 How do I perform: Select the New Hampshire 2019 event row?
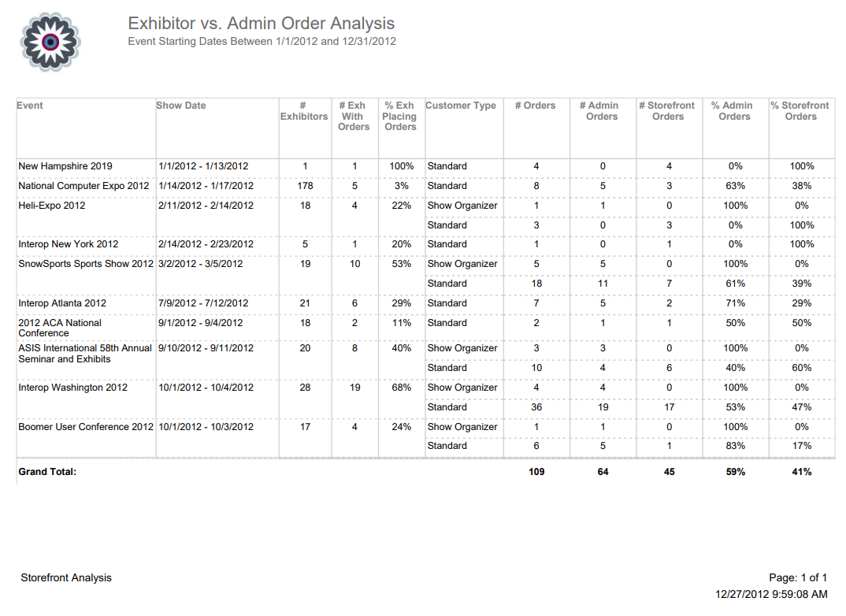click(x=65, y=166)
